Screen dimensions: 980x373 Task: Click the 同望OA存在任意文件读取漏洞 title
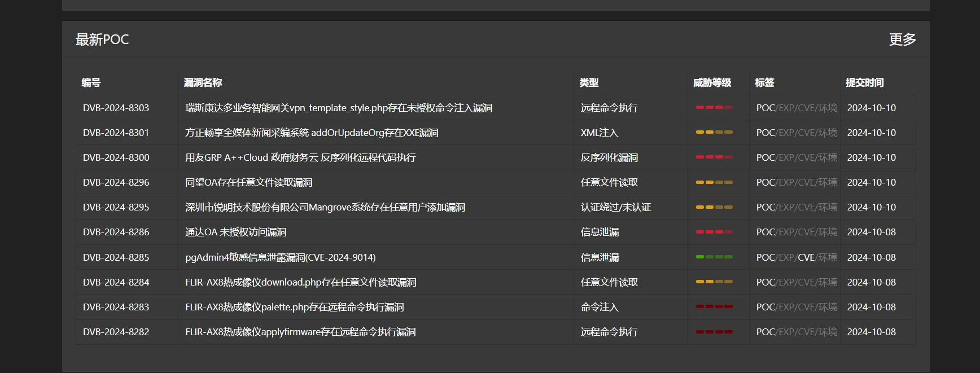[249, 182]
